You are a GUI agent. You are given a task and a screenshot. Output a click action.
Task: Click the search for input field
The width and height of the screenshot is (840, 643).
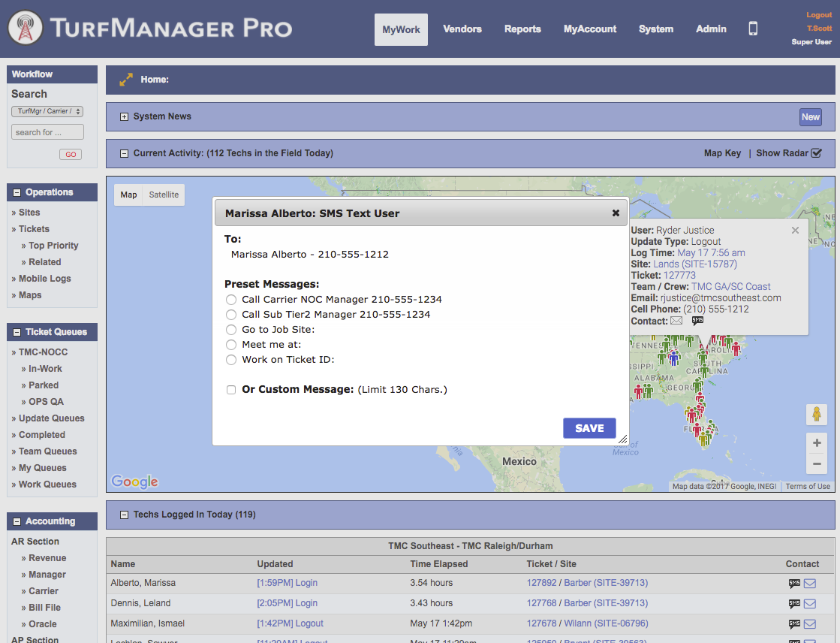point(48,132)
